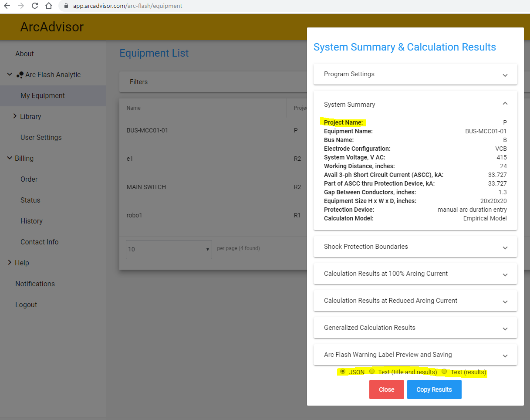Viewport: 530px width, 420px height.
Task: Expand Calculation Results at Reduced Arcing Current
Action: click(x=415, y=301)
